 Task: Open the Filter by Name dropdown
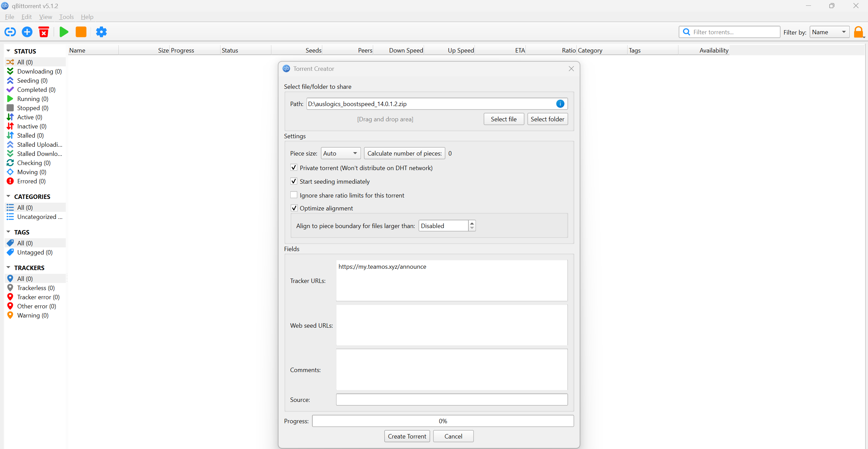point(829,32)
